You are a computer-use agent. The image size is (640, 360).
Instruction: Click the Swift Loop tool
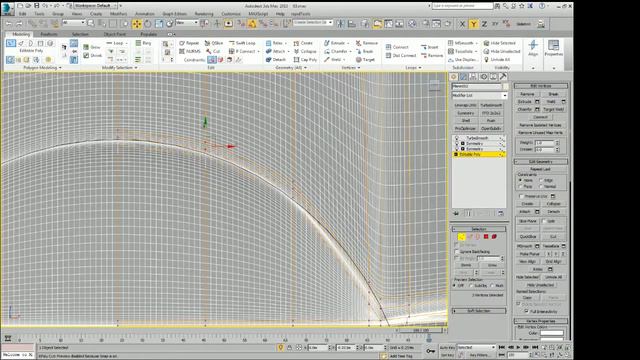click(x=242, y=43)
